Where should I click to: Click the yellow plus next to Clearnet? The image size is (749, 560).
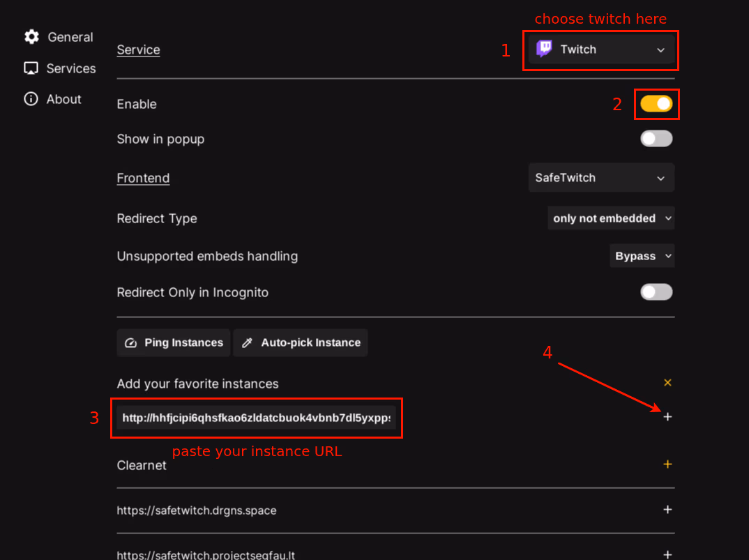pyautogui.click(x=667, y=464)
